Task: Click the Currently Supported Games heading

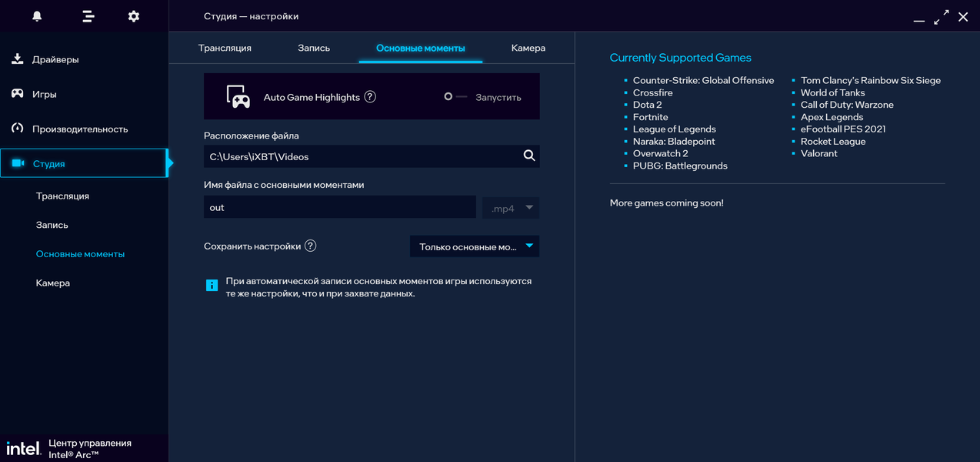Action: pyautogui.click(x=681, y=58)
